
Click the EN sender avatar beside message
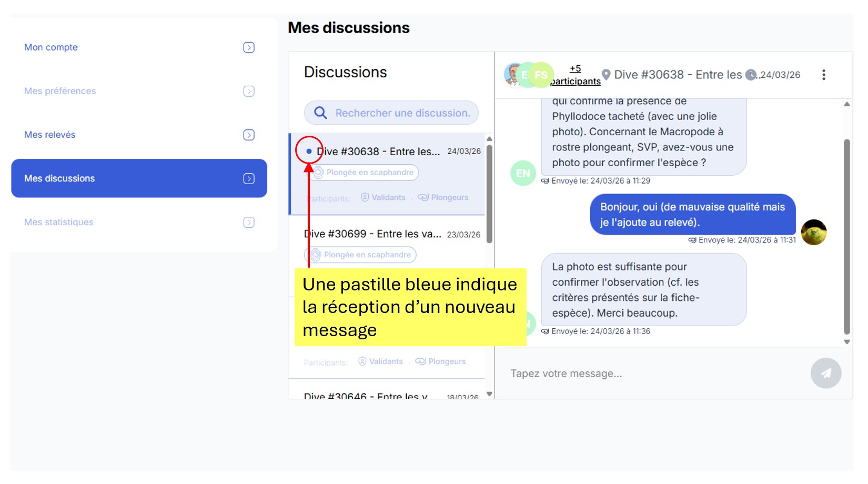pyautogui.click(x=523, y=173)
